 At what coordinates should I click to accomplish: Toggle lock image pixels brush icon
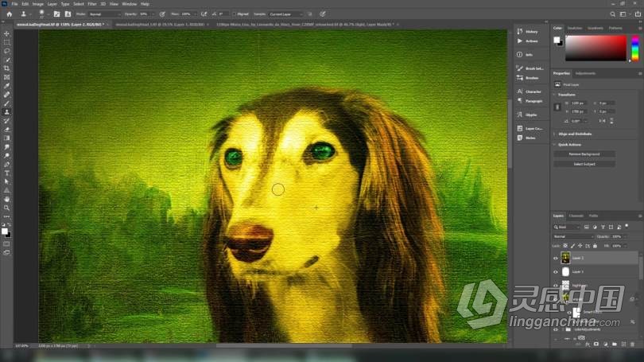(573, 246)
